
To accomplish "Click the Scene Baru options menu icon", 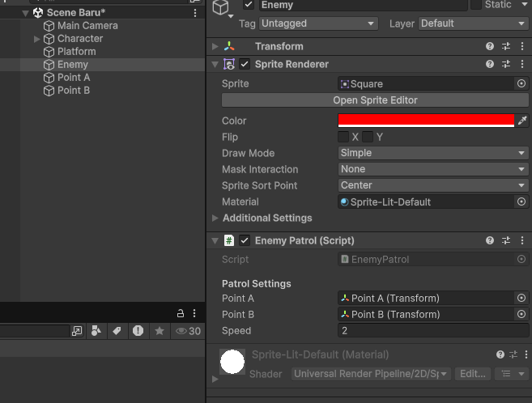I will (x=195, y=13).
